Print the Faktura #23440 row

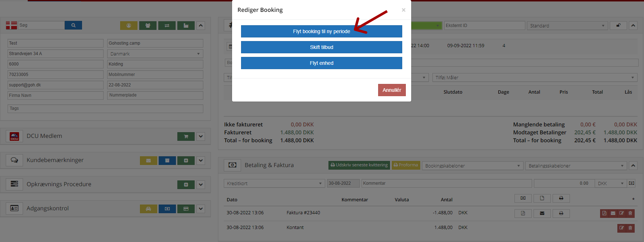tap(561, 213)
